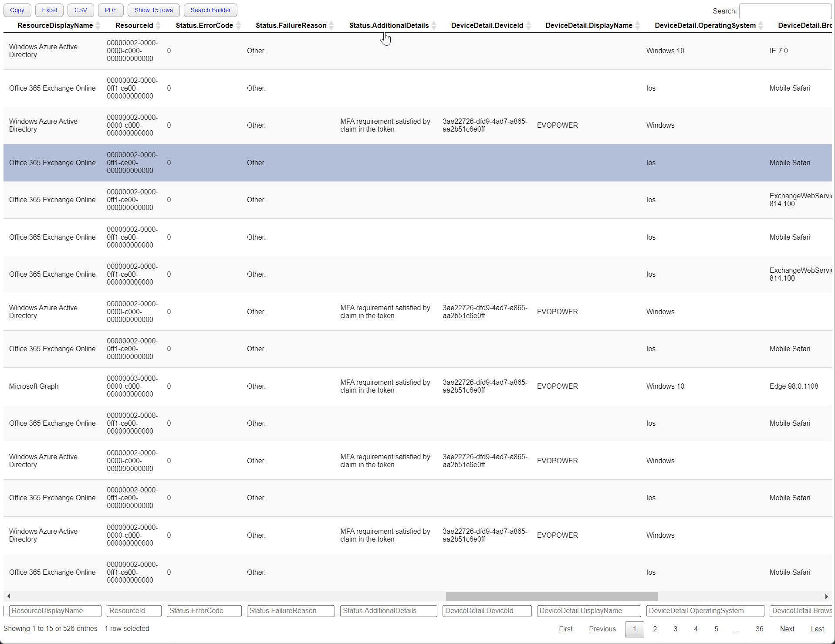Toggle sort on Status.FailureReason column

(331, 26)
